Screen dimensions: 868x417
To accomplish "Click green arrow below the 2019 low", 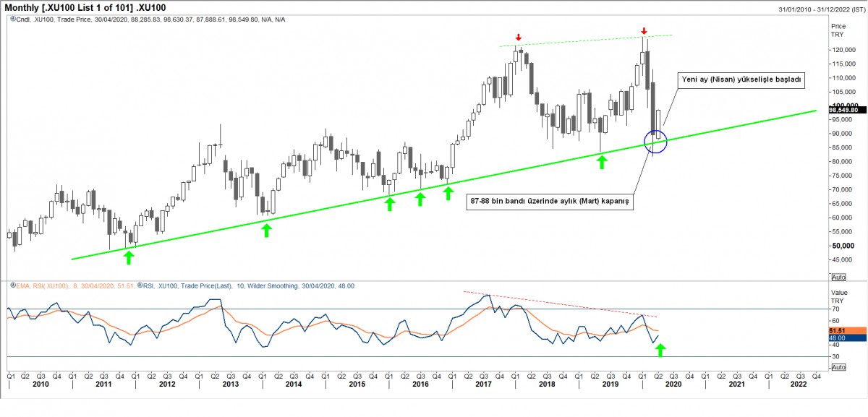I will 601,163.
